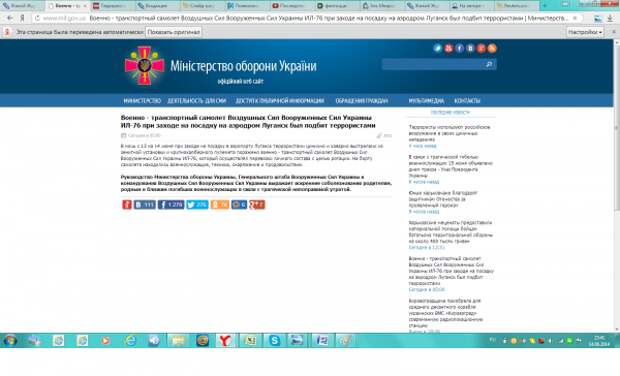Click the first red share icon under article
The image size is (620, 376).
point(127,204)
